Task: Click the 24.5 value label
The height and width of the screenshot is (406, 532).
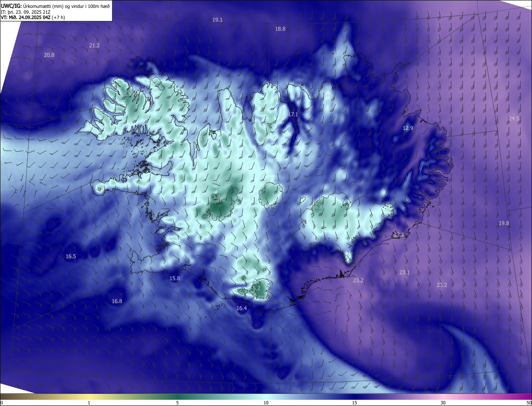Action: point(514,119)
